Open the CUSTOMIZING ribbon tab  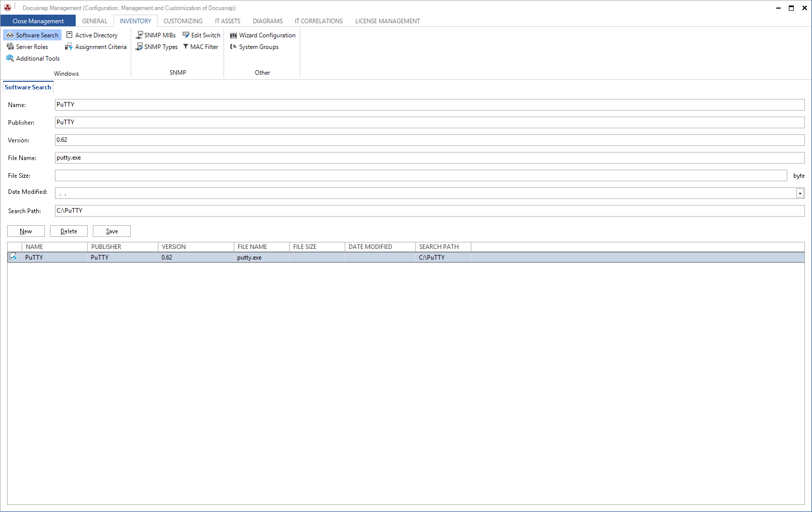point(183,21)
